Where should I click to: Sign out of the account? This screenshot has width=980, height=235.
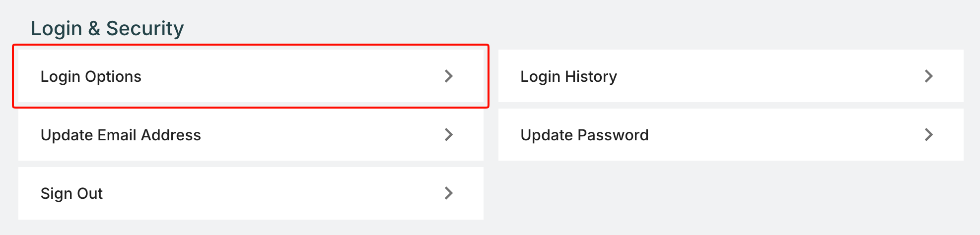[251, 193]
